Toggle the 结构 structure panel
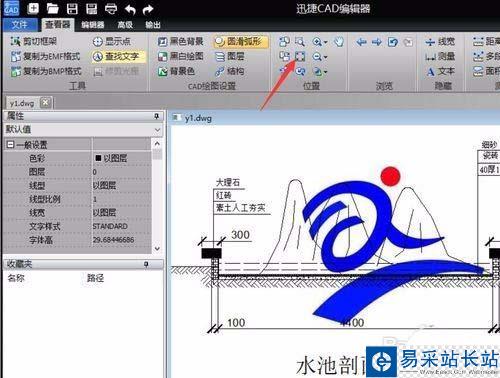This screenshot has height=378, width=500. pos(230,71)
